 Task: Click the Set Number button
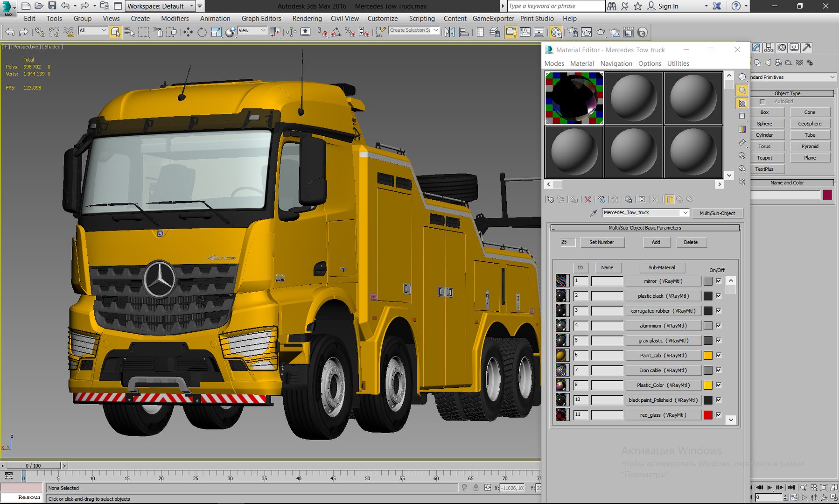[601, 242]
